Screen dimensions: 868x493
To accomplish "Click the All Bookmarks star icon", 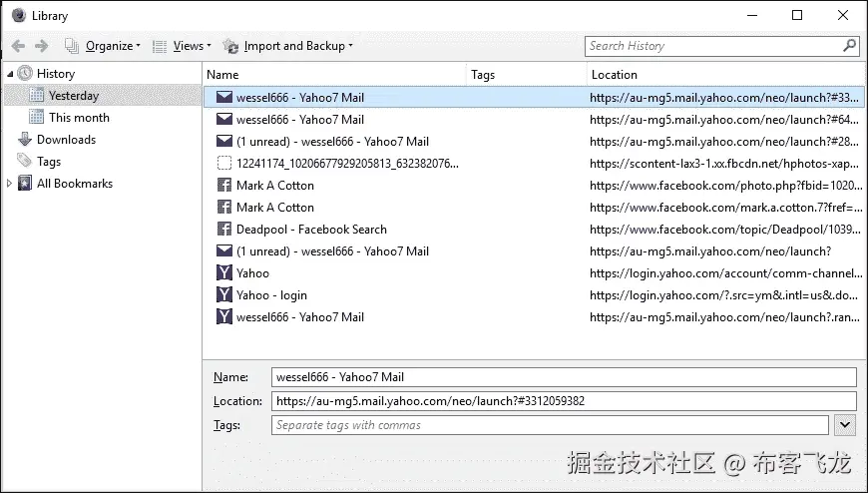I will point(25,183).
